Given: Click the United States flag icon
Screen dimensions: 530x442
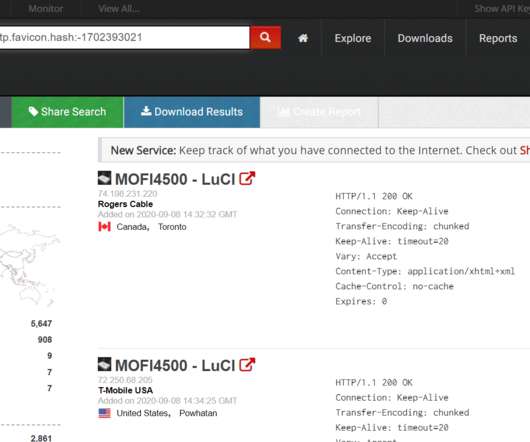Looking at the screenshot, I should tap(104, 413).
